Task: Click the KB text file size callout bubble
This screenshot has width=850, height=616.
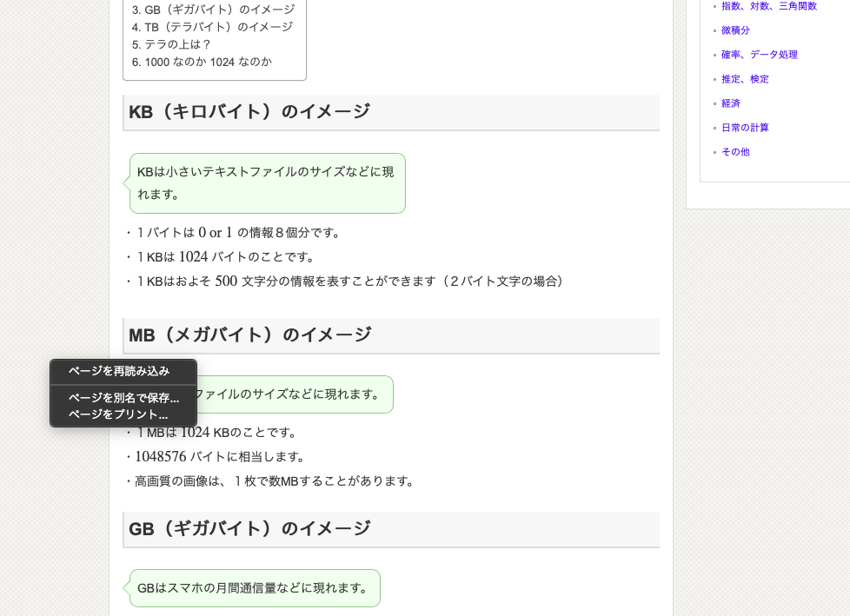Action: (x=267, y=183)
